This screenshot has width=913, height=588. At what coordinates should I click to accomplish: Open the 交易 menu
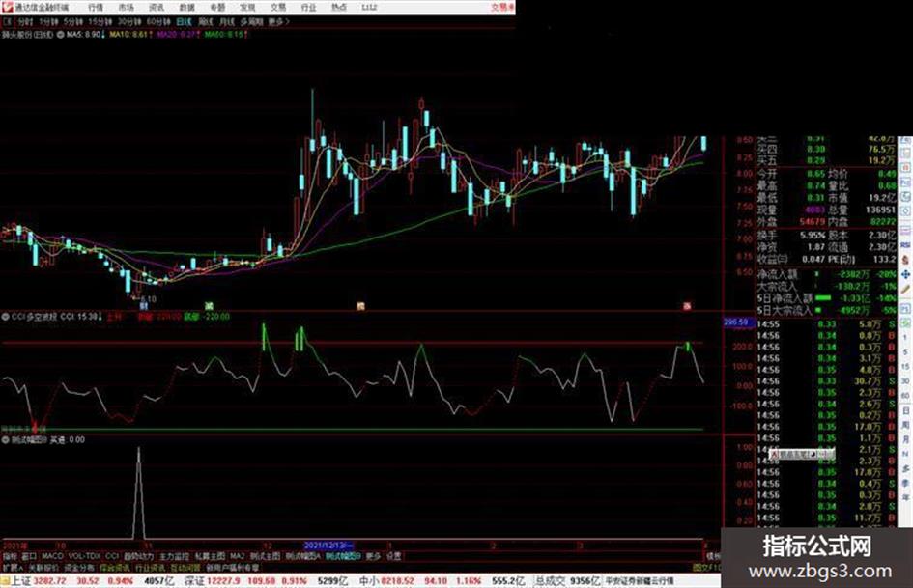pyautogui.click(x=277, y=8)
